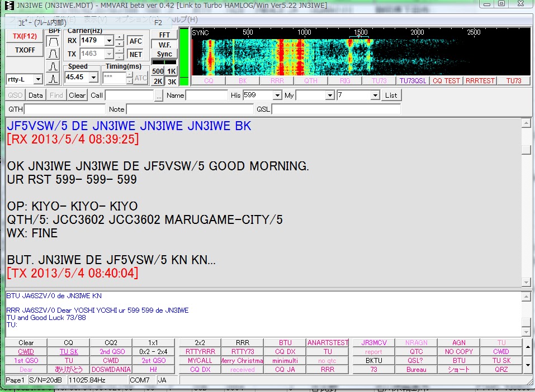Viewport: 535px width, 392px height.
Task: Open the rtty-L mode dropdown
Action: pyautogui.click(x=38, y=79)
